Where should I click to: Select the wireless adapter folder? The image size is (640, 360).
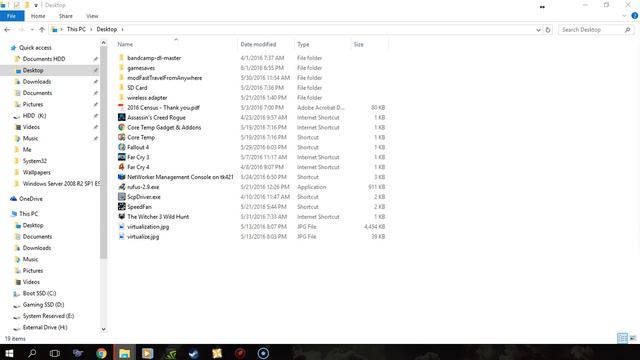coord(147,98)
